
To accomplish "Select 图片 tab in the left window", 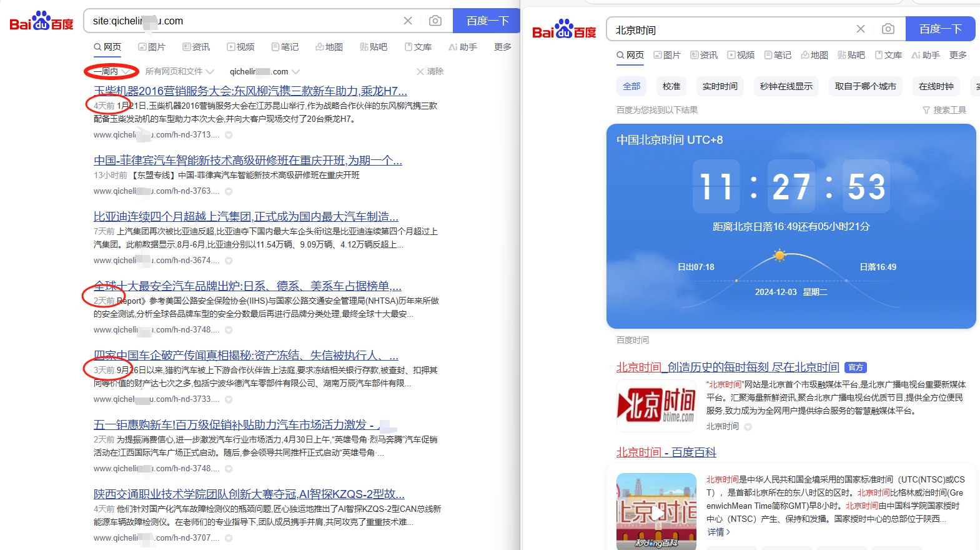I will point(152,47).
